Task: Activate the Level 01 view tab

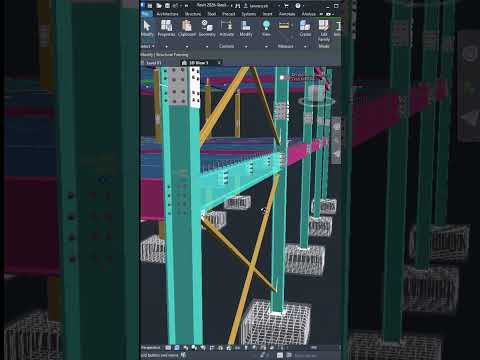Action: [154, 63]
